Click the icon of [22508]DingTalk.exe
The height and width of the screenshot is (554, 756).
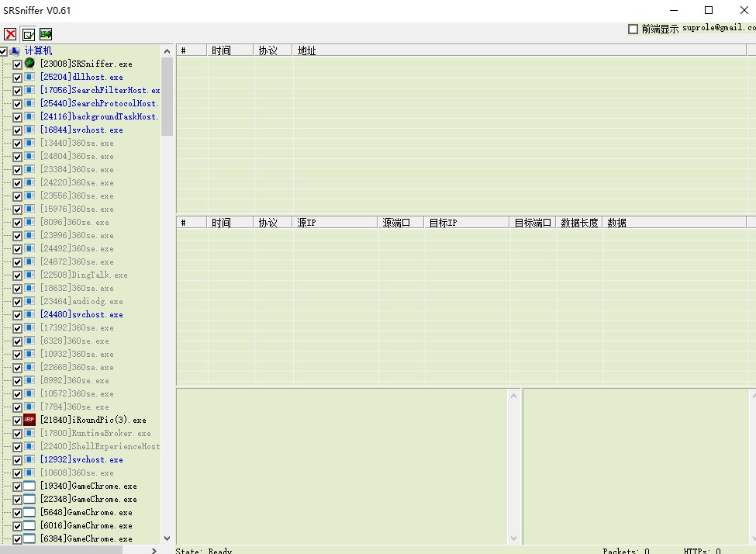point(29,275)
